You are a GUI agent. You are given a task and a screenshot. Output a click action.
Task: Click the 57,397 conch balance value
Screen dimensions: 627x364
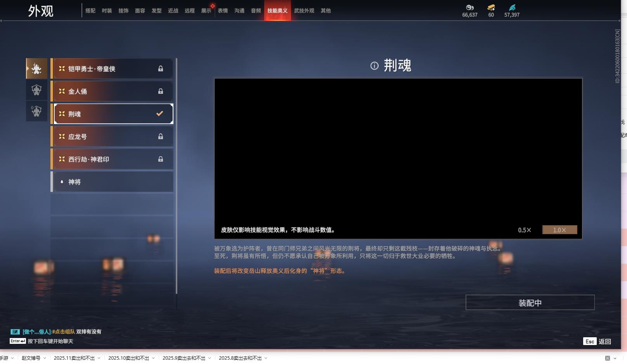(x=512, y=15)
